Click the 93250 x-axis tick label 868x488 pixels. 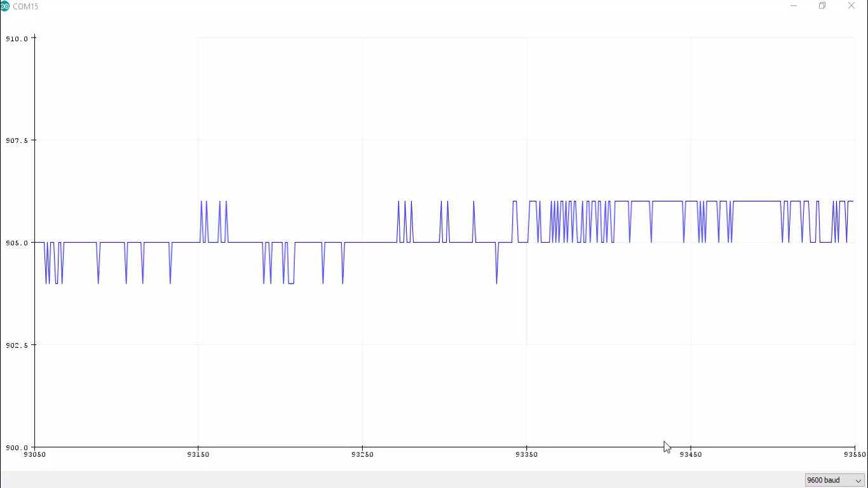click(x=362, y=454)
